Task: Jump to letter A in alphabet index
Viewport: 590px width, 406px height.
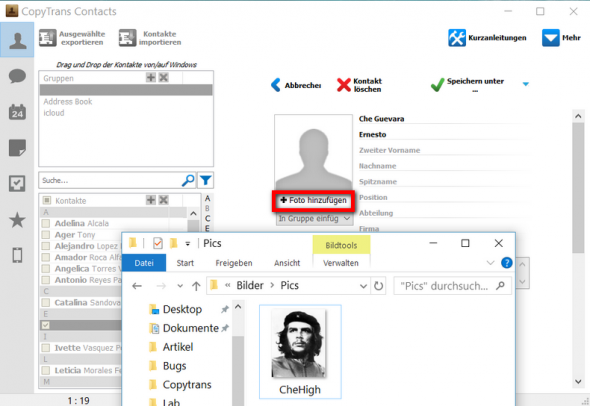Action: [207, 198]
